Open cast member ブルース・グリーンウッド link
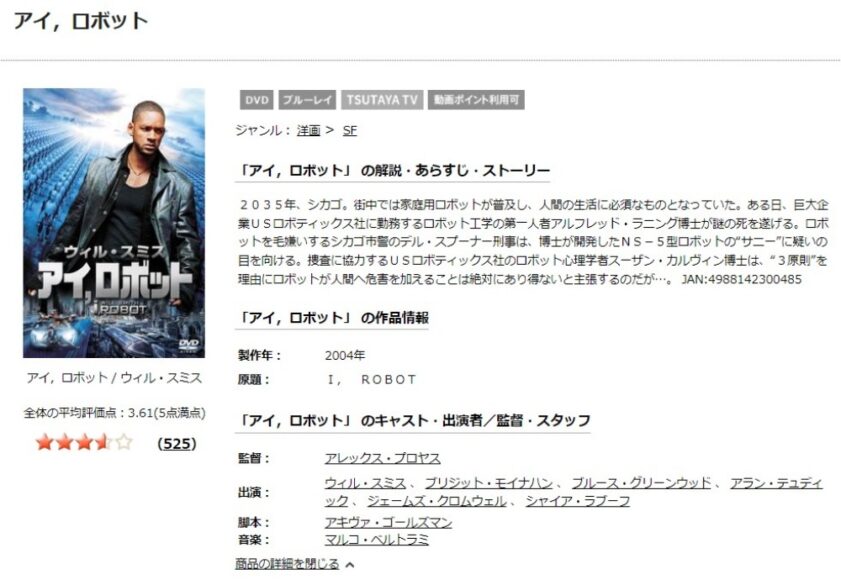Image resolution: width=841 pixels, height=585 pixels. click(641, 483)
